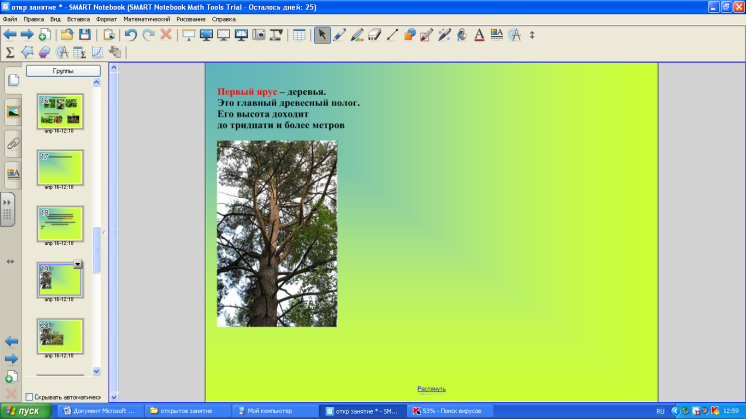Select regular polygons math tool
Image resolution: width=746 pixels, height=419 pixels.
click(45, 52)
